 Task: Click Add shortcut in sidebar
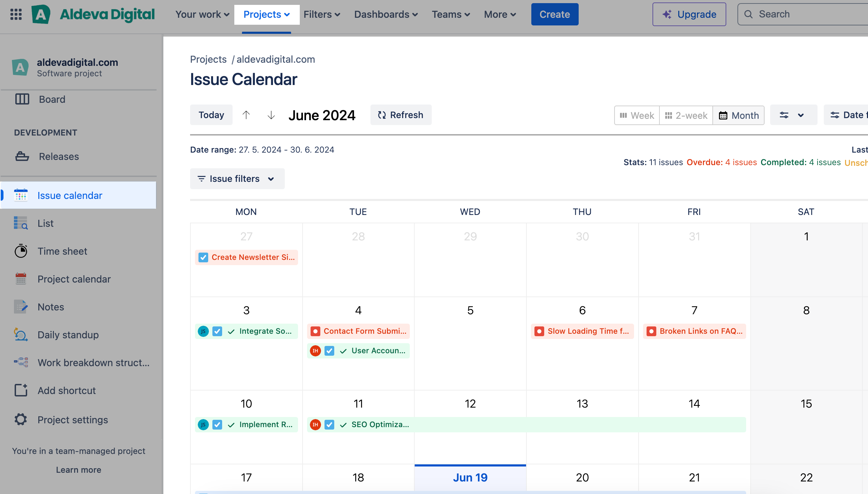pos(67,391)
